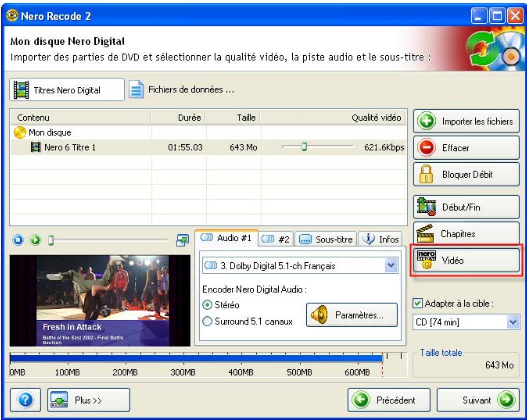Uncheck Adapter à la cible checkbox
This screenshot has height=420, width=527.
click(x=417, y=303)
